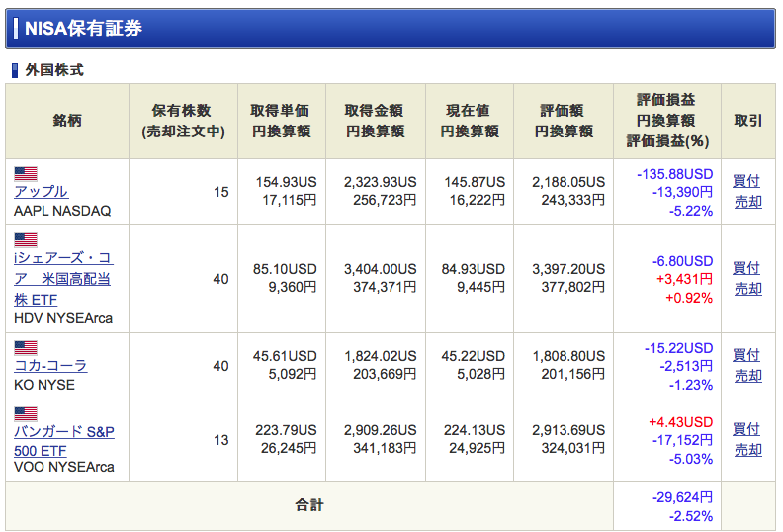Click the +4.43USD gain value
The width and height of the screenshot is (783, 532).
tap(680, 422)
